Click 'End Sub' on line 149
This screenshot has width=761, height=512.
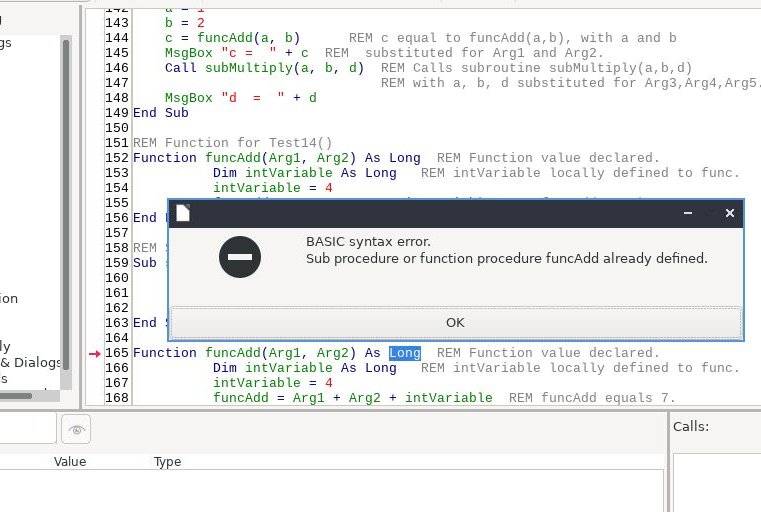pyautogui.click(x=161, y=113)
